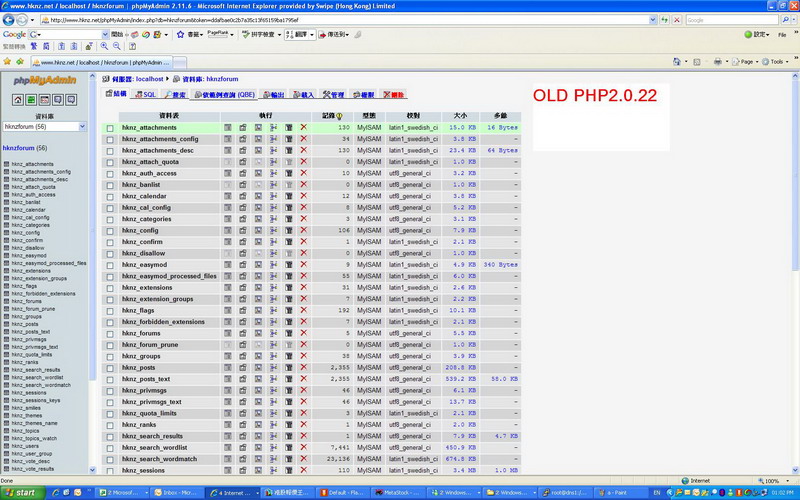Click the hknz_posts_text table name link

pos(152,378)
